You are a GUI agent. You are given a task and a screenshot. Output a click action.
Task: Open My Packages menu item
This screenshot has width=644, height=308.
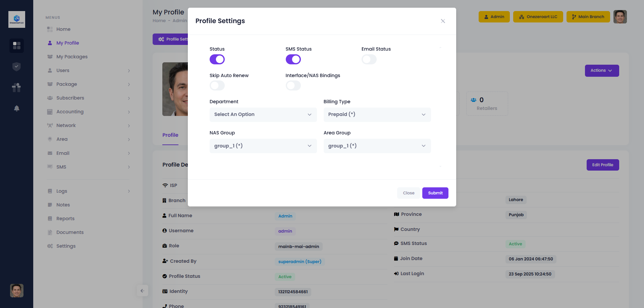coord(72,57)
